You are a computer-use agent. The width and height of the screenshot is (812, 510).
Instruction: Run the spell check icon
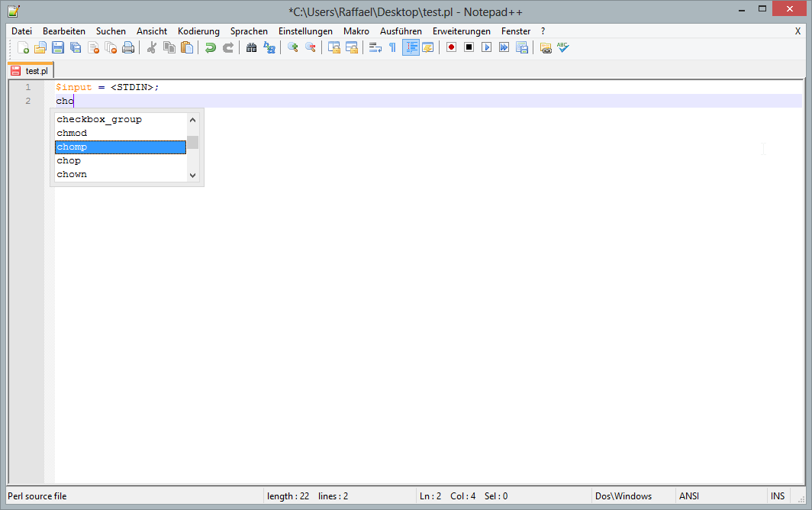(x=562, y=47)
